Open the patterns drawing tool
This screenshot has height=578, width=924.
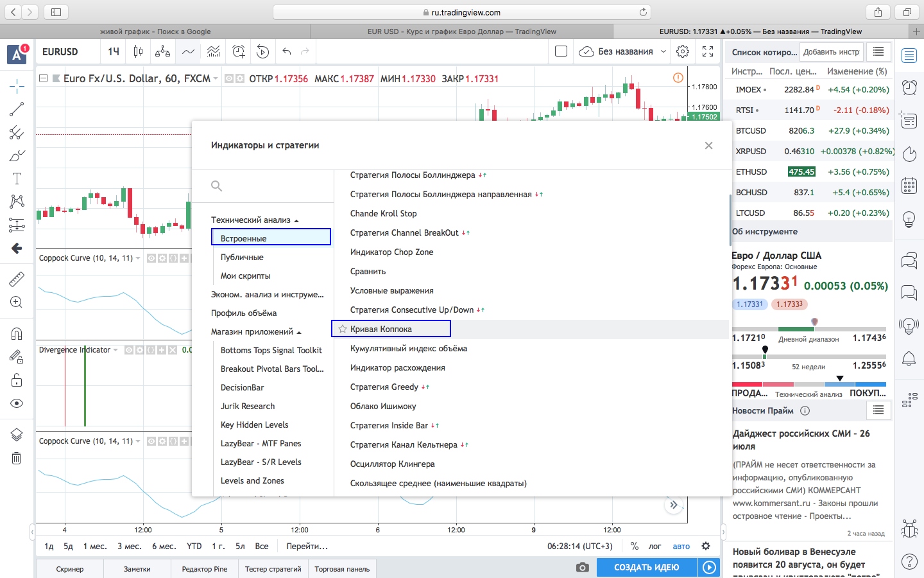pyautogui.click(x=17, y=202)
